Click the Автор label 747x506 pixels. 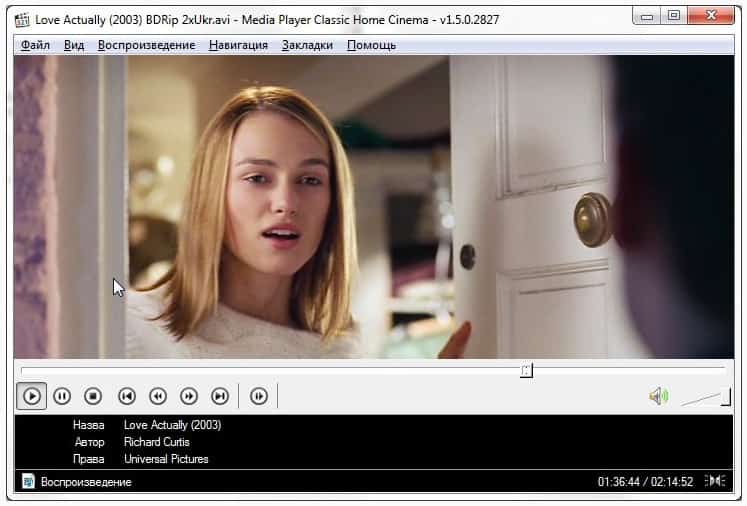click(x=90, y=442)
